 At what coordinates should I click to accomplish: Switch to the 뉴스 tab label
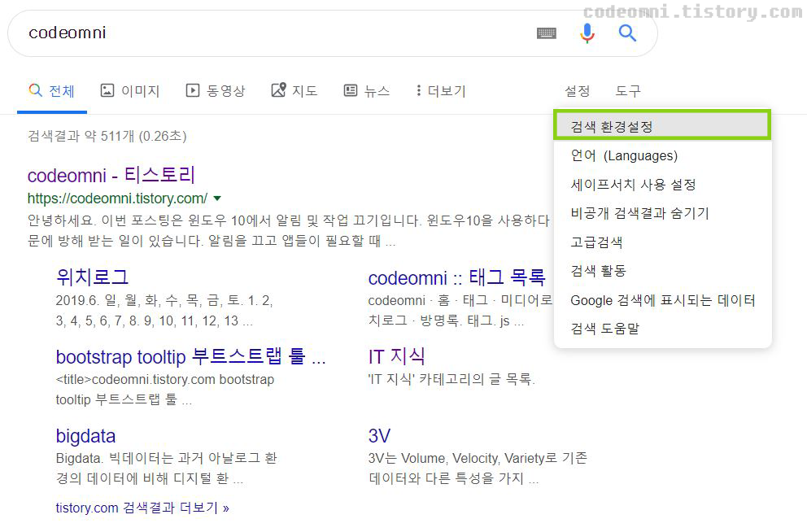pyautogui.click(x=377, y=91)
